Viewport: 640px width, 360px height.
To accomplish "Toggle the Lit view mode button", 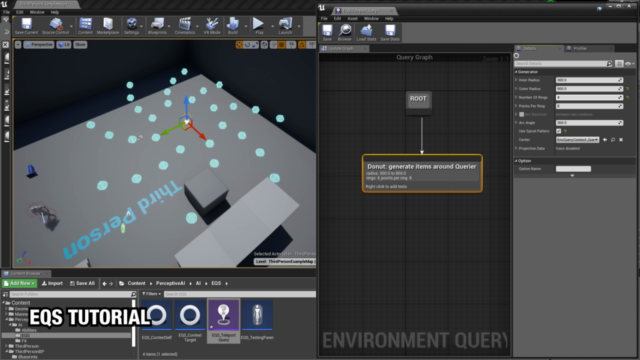I will point(64,44).
